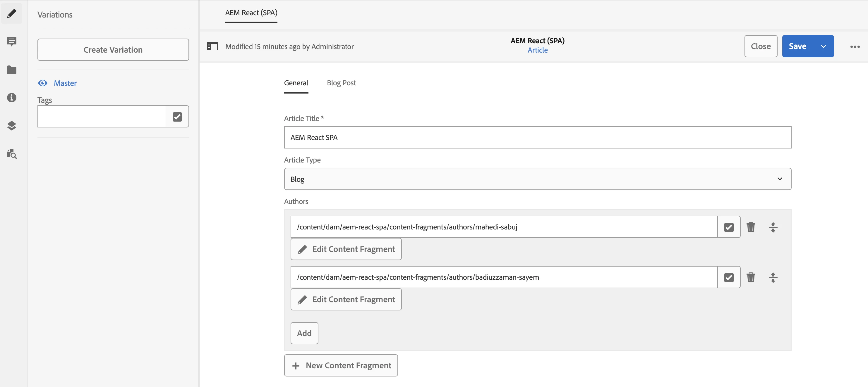
Task: Toggle the side panel icon
Action: coord(212,46)
